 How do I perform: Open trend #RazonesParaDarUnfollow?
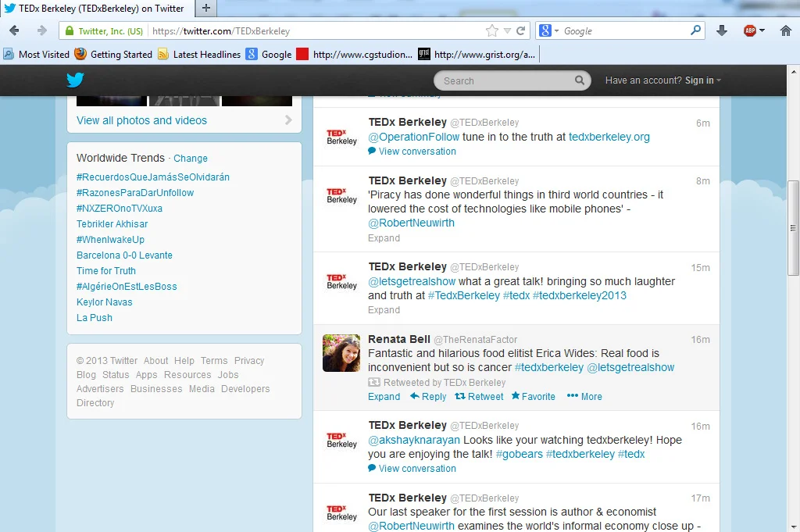point(135,193)
